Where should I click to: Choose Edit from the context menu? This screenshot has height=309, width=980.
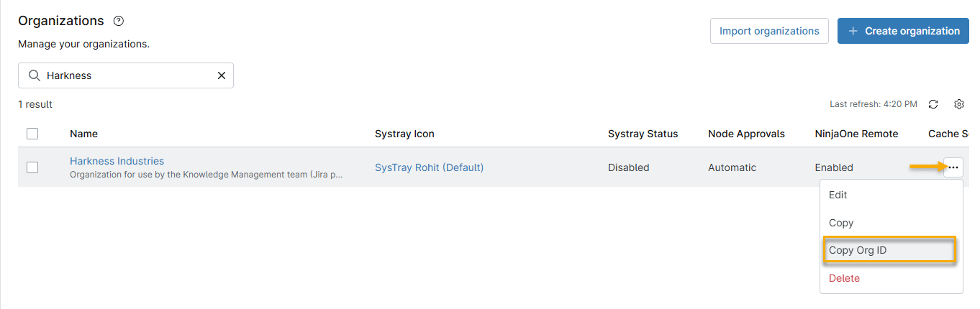click(x=838, y=195)
